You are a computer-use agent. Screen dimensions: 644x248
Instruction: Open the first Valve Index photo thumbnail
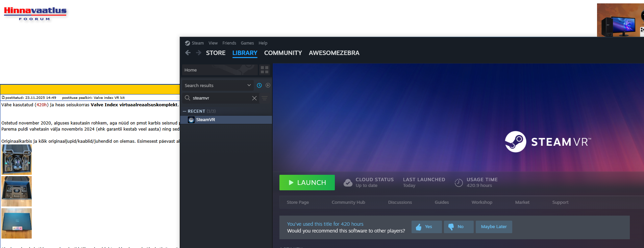point(17,159)
